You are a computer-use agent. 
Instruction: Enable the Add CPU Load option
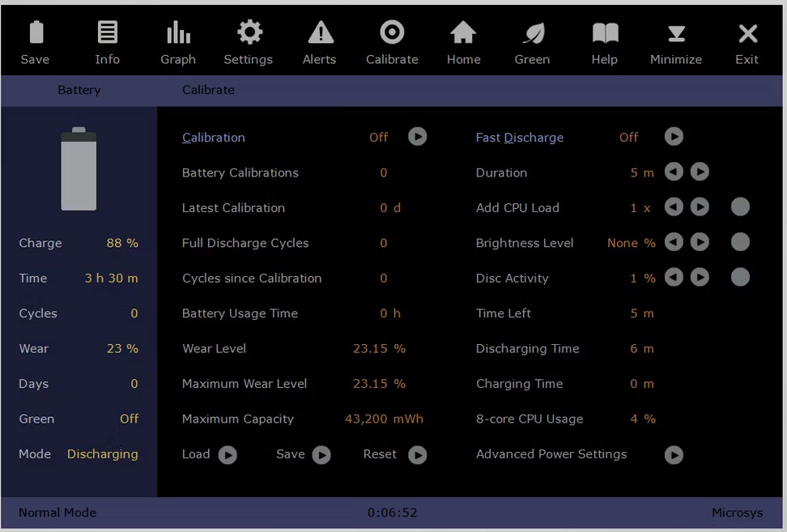point(740,207)
